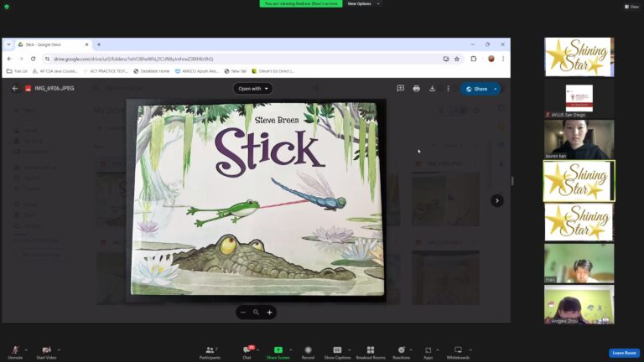This screenshot has width=644, height=362.
Task: Click the IMG_6926.JPEG file name
Action: 55,88
